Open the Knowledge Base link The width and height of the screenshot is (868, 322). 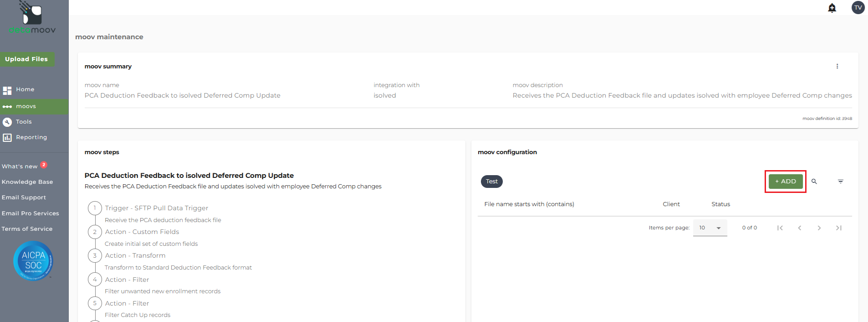27,182
